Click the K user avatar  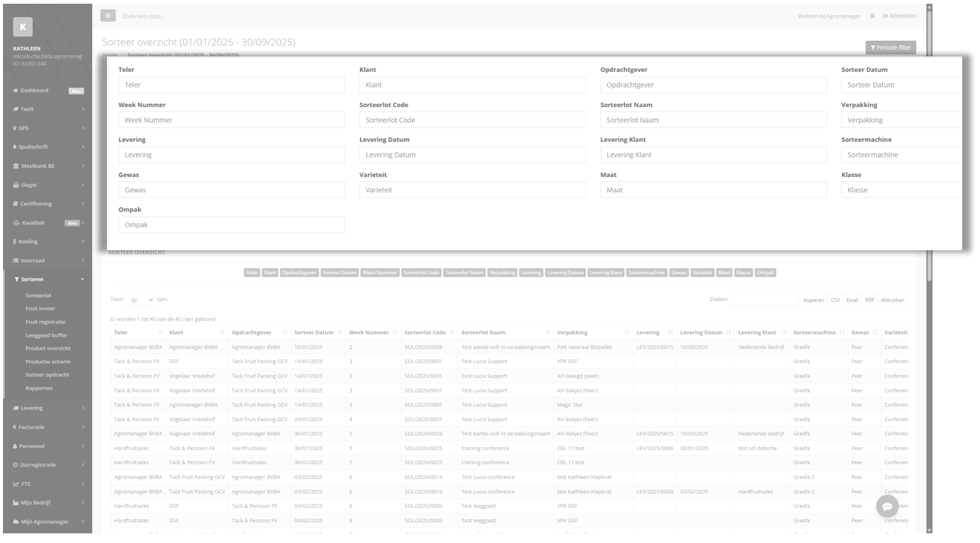(23, 27)
